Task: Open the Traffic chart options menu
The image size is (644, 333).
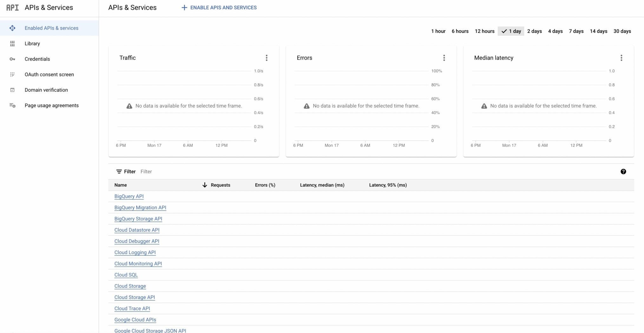Action: (266, 58)
